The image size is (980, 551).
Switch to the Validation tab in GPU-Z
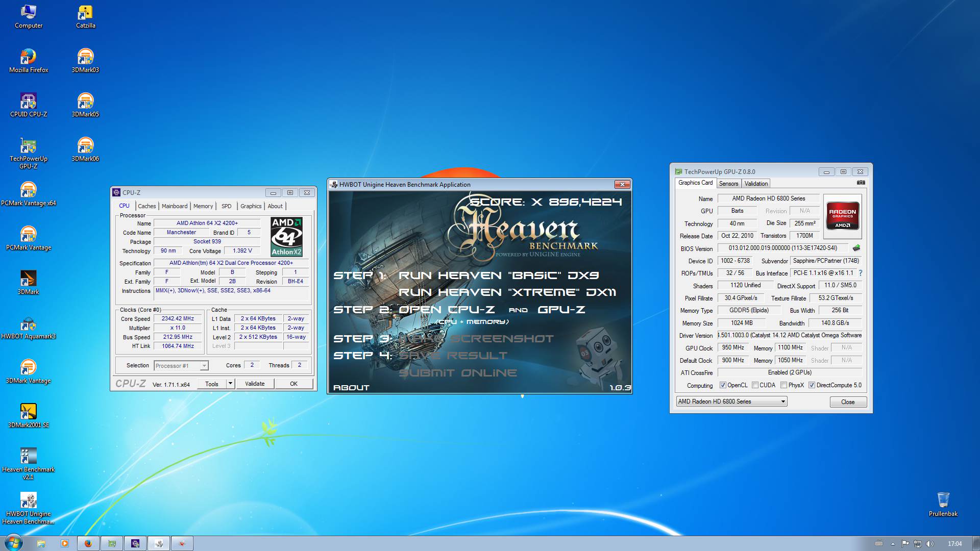(x=756, y=184)
